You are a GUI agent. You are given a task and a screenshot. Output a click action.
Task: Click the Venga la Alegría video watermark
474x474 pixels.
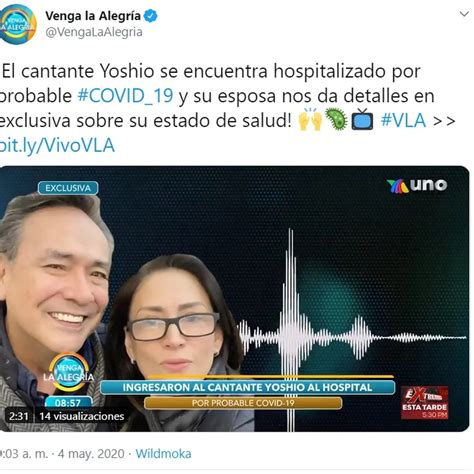click(x=69, y=372)
